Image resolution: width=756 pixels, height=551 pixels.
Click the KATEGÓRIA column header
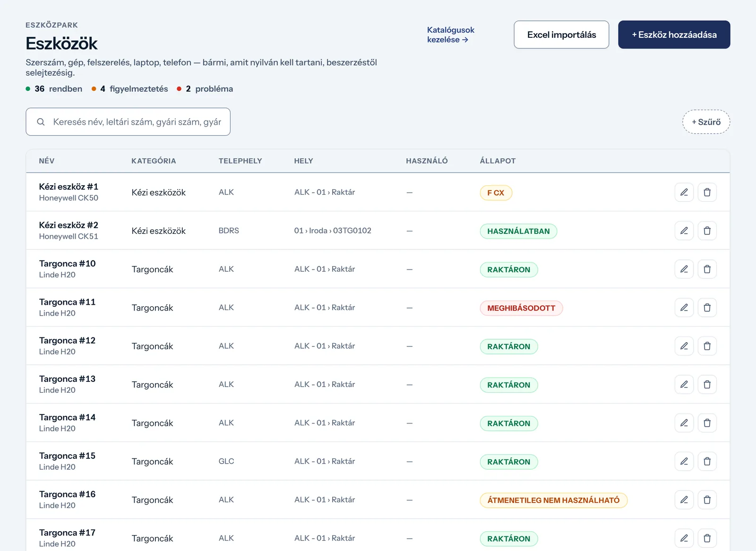click(x=154, y=161)
